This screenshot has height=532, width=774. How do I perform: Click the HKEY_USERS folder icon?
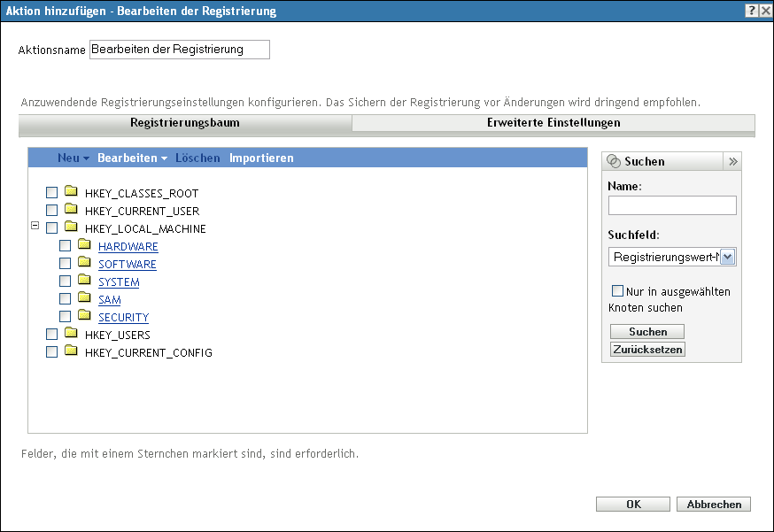72,335
